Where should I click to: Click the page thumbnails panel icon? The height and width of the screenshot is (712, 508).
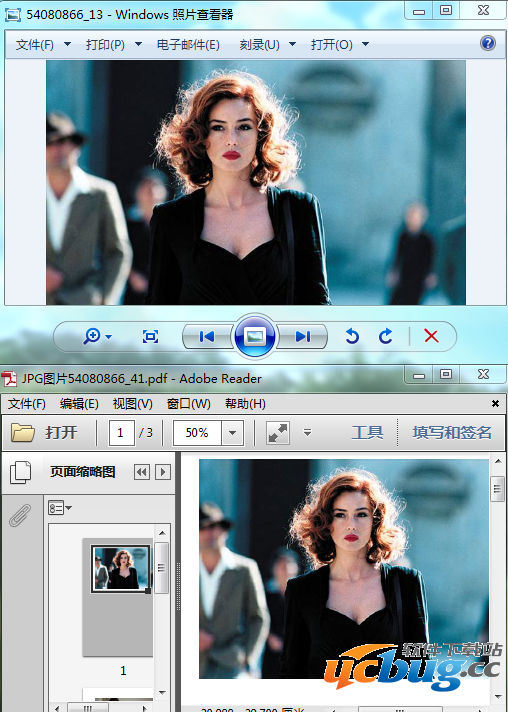[x=20, y=472]
